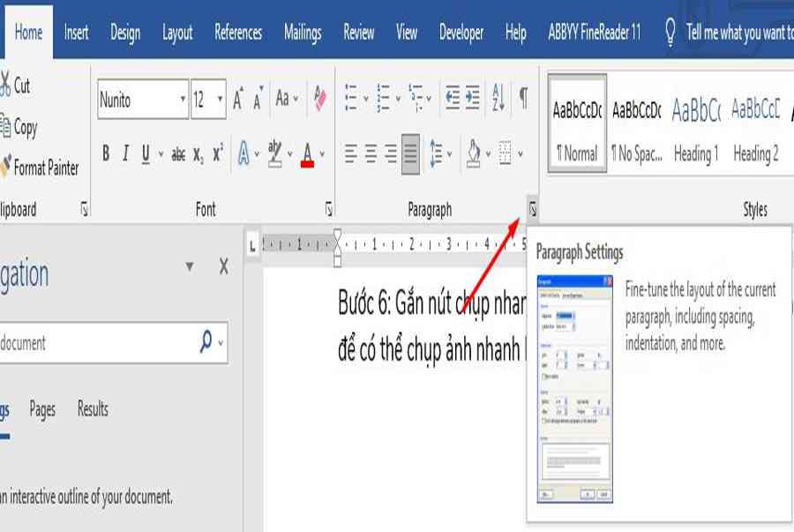Switch to Pages in Navigation pane
The image size is (794, 532).
point(42,409)
